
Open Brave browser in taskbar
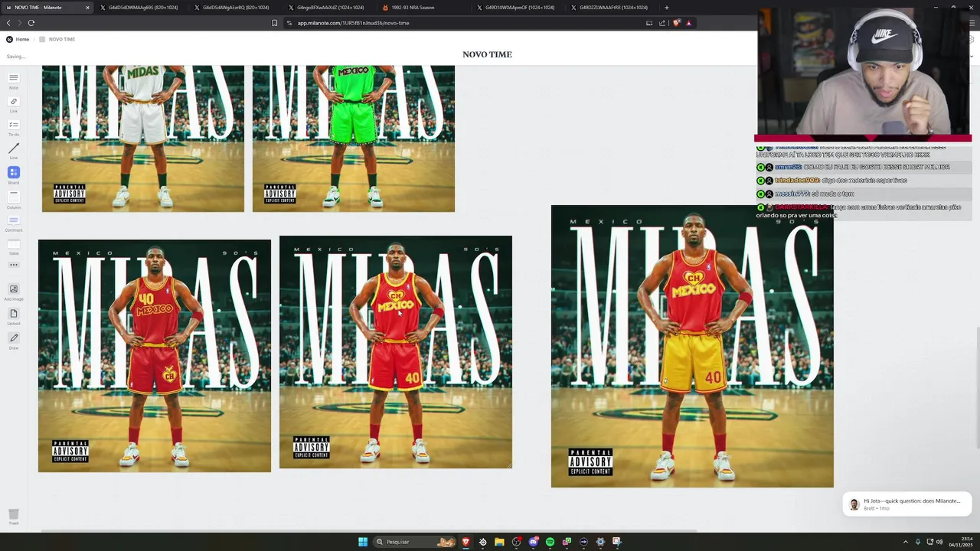(x=465, y=542)
